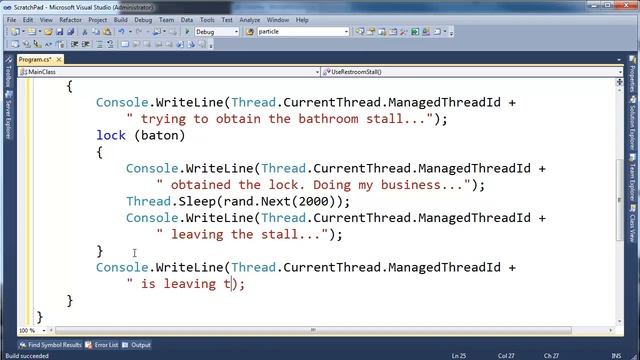The height and width of the screenshot is (360, 640).
Task: Click the Increase Line Indent icon
Action: [x=86, y=44]
